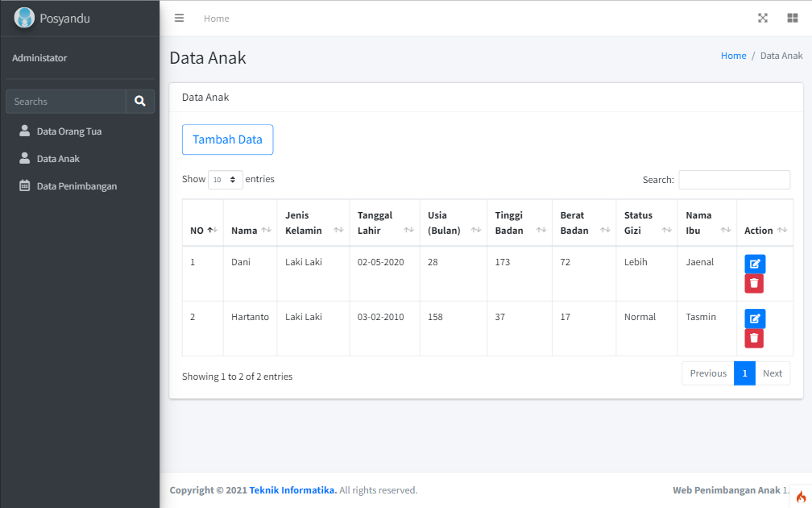The height and width of the screenshot is (508, 812).
Task: Open Data Orang Tua in sidebar
Action: pos(69,131)
